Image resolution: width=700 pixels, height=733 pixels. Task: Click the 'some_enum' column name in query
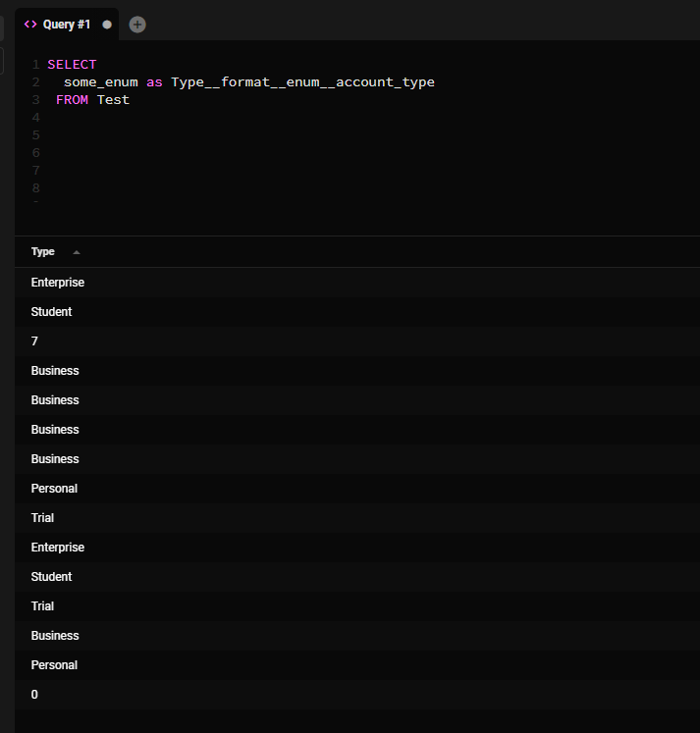click(x=101, y=82)
